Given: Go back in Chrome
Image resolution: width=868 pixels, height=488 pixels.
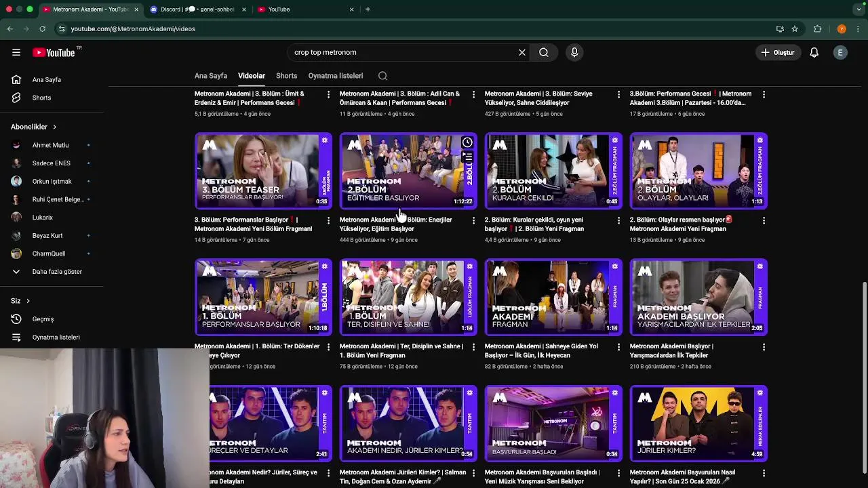Looking at the screenshot, I should click(9, 28).
